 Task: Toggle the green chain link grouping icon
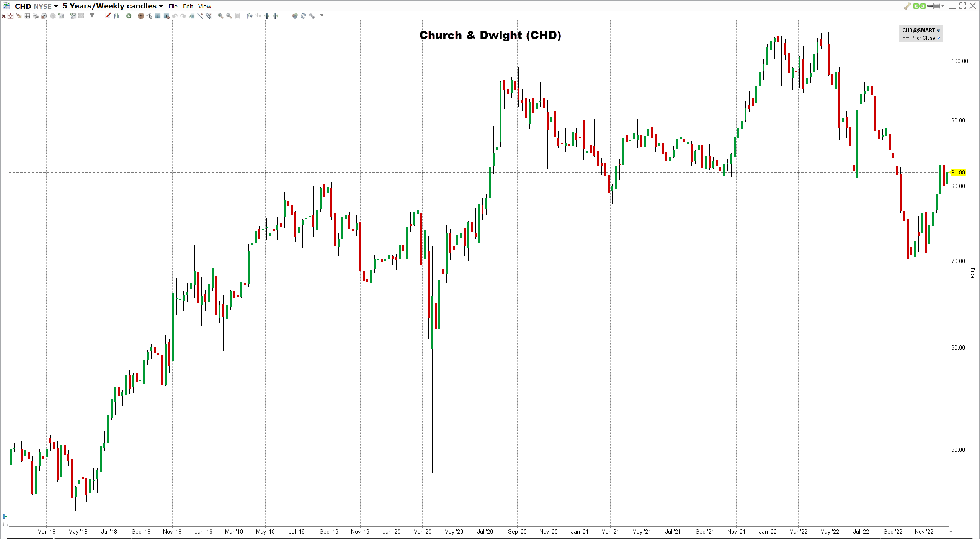pyautogui.click(x=919, y=6)
